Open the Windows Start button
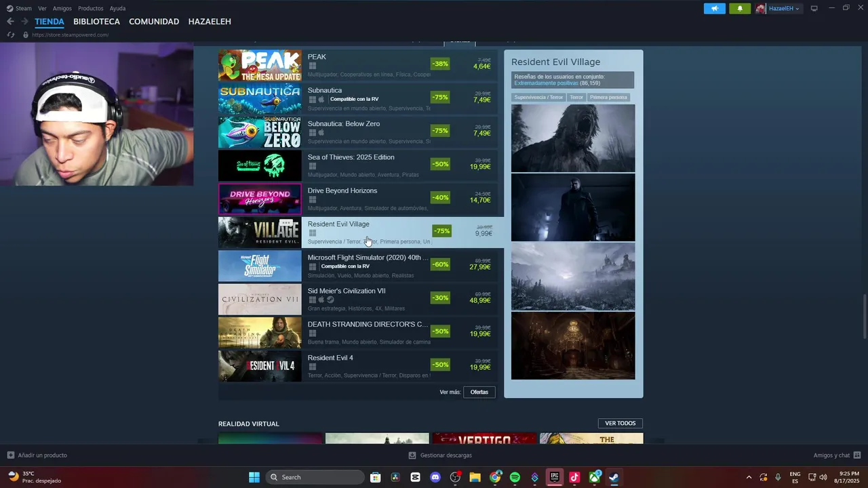 (254, 477)
